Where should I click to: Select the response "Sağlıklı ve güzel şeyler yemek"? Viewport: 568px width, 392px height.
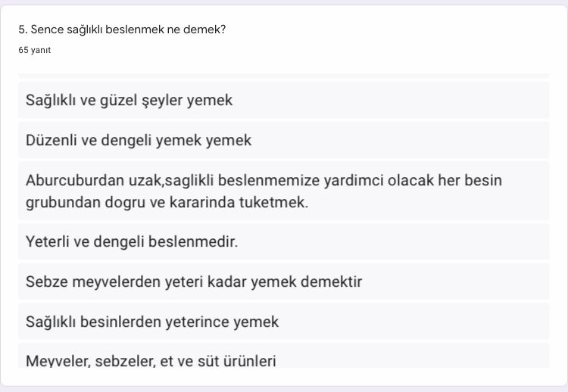click(x=130, y=100)
